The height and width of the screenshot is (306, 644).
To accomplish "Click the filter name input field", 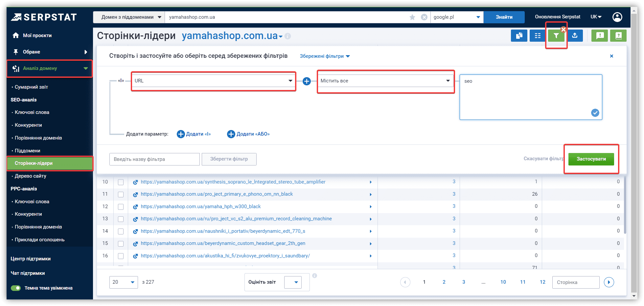I will click(154, 159).
